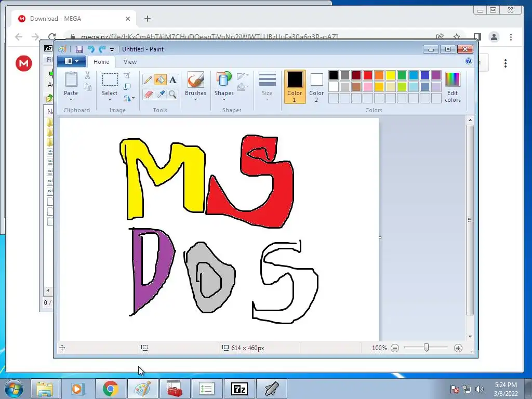Screen dimensions: 532x399
Task: Expand the Shapes dropdown arrow
Action: (224, 100)
